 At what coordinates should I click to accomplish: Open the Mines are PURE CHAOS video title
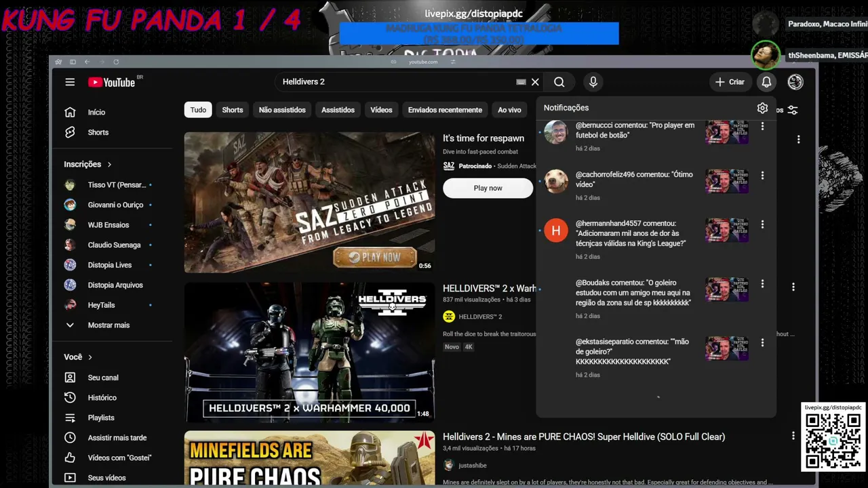[x=584, y=437]
